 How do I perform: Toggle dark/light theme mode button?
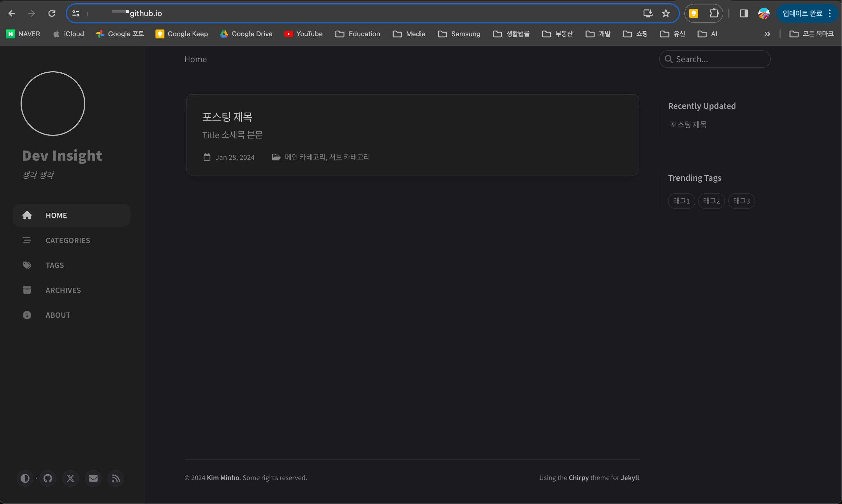25,478
